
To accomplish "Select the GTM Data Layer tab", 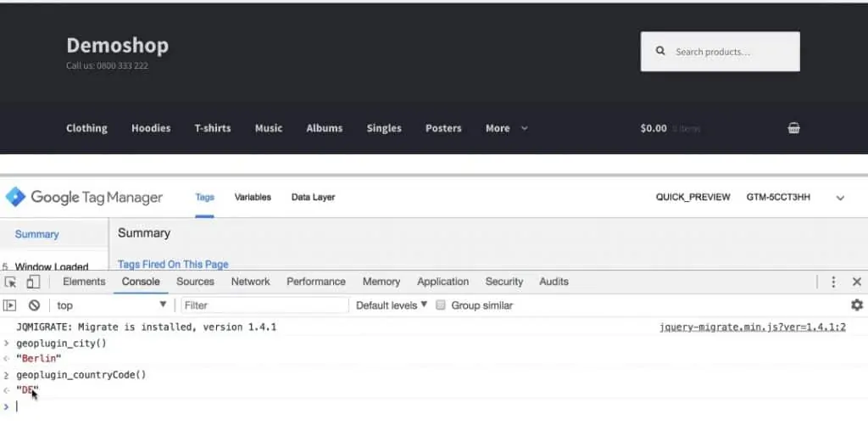I will pos(313,197).
